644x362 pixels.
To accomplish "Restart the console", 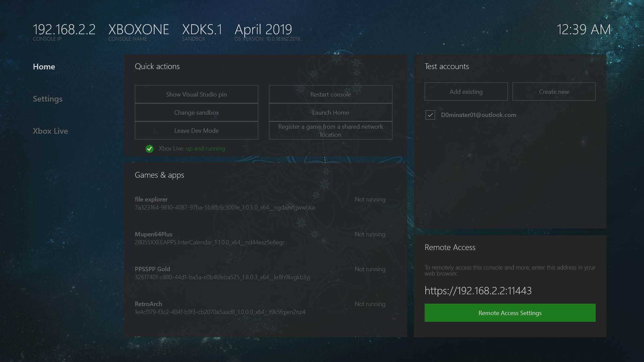I will coord(330,94).
